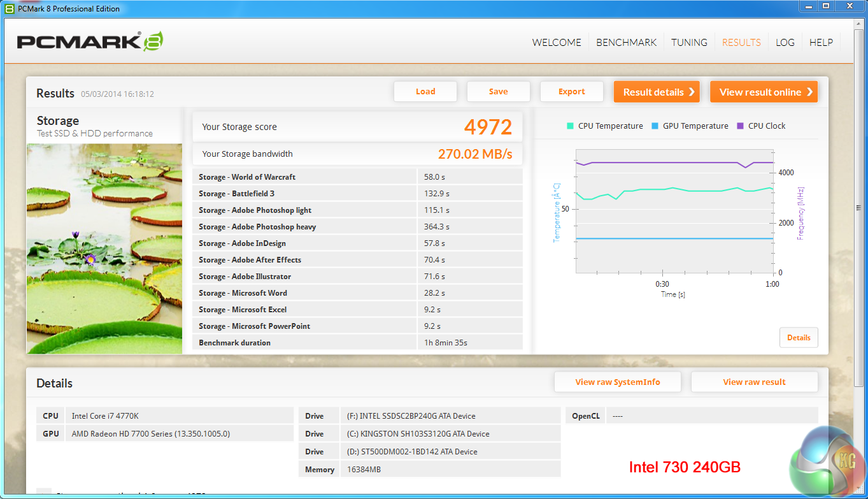This screenshot has width=868, height=499.
Task: Click the PCMark 8 title bar app icon
Action: [9, 8]
